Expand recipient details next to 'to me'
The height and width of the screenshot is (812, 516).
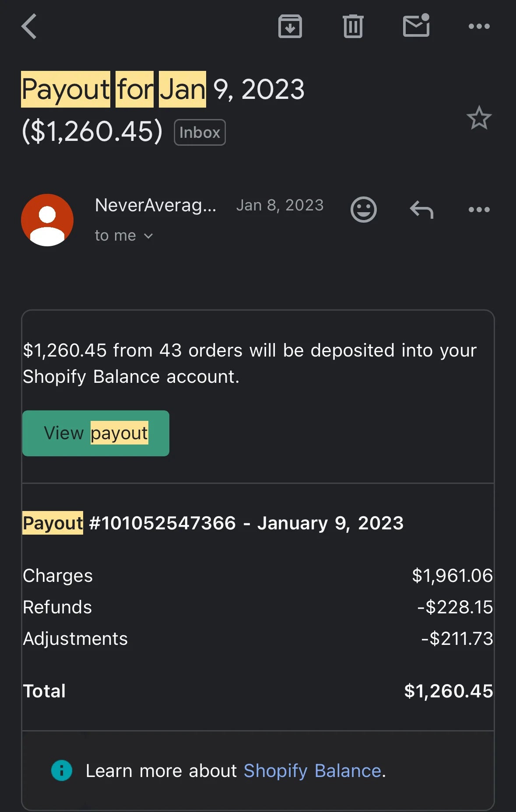(x=148, y=236)
